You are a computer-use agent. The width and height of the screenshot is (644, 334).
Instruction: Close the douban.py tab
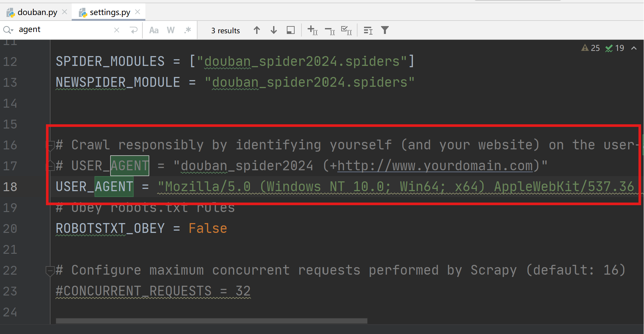(65, 12)
